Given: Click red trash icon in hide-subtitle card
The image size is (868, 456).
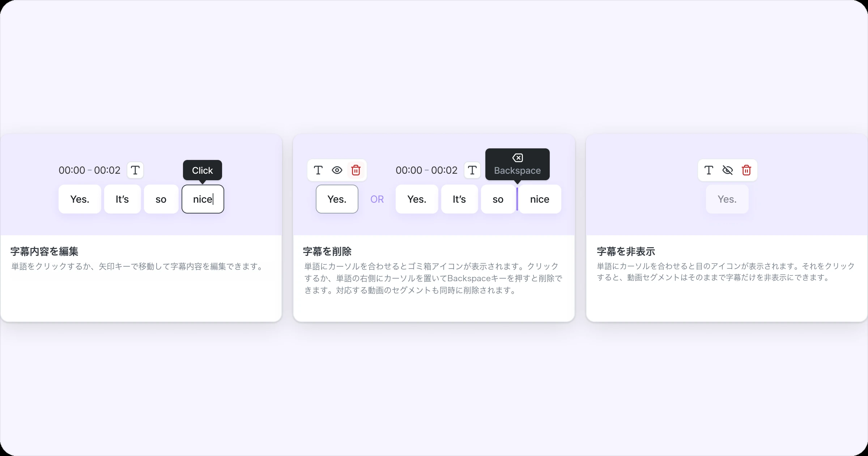Looking at the screenshot, I should 746,170.
